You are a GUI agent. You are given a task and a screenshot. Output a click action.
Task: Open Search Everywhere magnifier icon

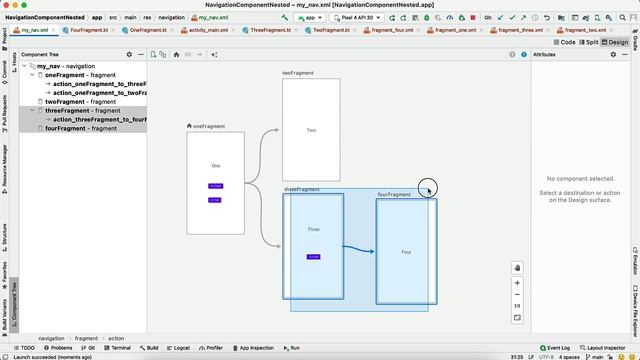point(622,18)
